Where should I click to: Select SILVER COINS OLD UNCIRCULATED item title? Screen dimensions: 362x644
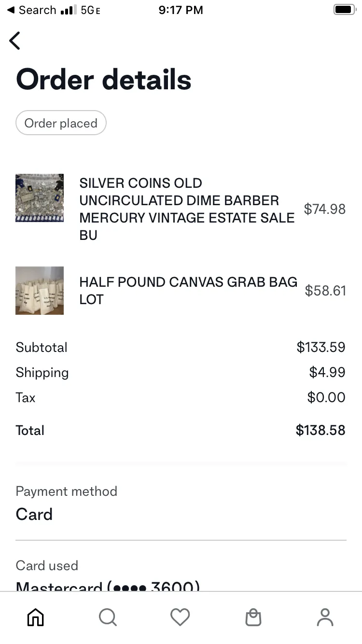pos(187,209)
